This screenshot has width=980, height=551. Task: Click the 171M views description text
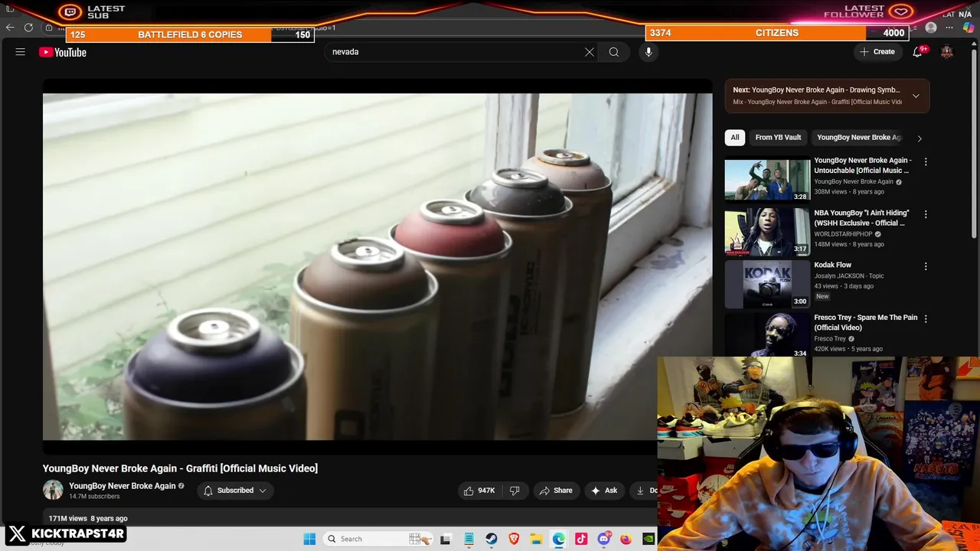[88, 519]
